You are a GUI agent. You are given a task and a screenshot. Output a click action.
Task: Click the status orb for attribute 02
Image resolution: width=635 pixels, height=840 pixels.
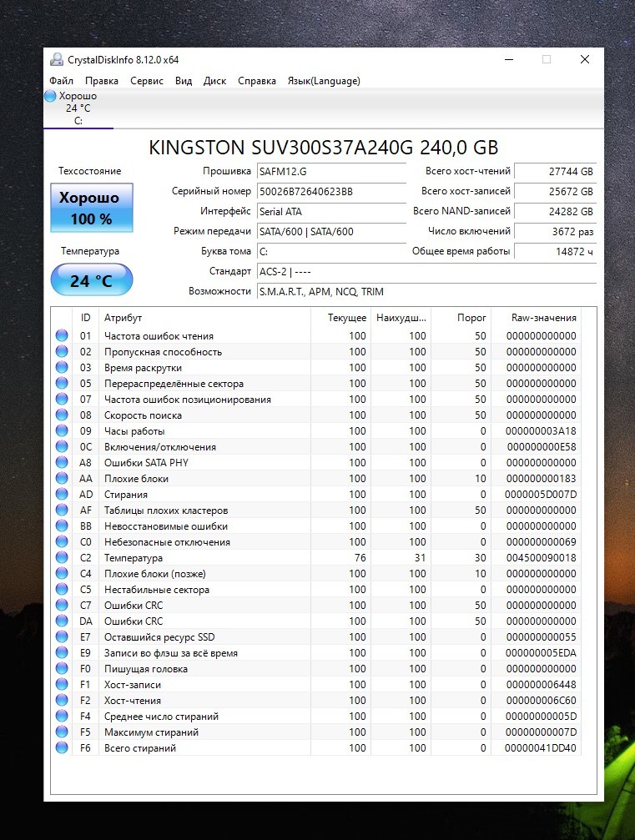[x=62, y=351]
